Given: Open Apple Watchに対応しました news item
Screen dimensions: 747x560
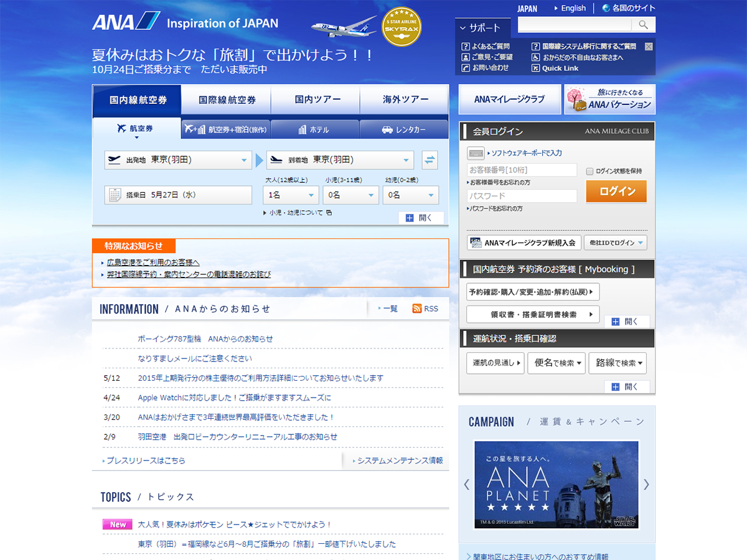Looking at the screenshot, I should [235, 398].
